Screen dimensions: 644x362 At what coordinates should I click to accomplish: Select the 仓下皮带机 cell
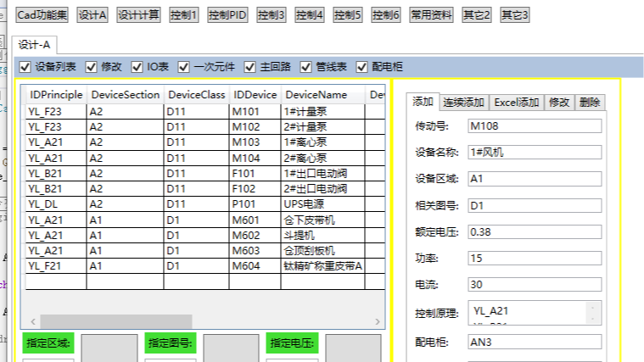click(x=322, y=220)
